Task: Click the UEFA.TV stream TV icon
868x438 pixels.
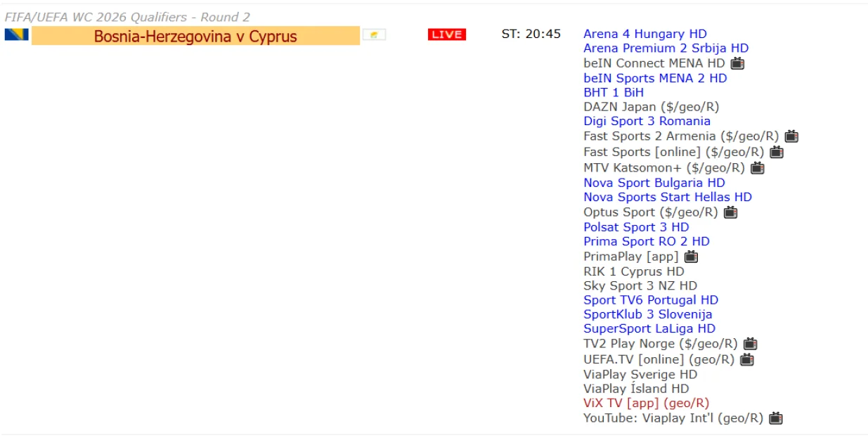Action: (748, 359)
